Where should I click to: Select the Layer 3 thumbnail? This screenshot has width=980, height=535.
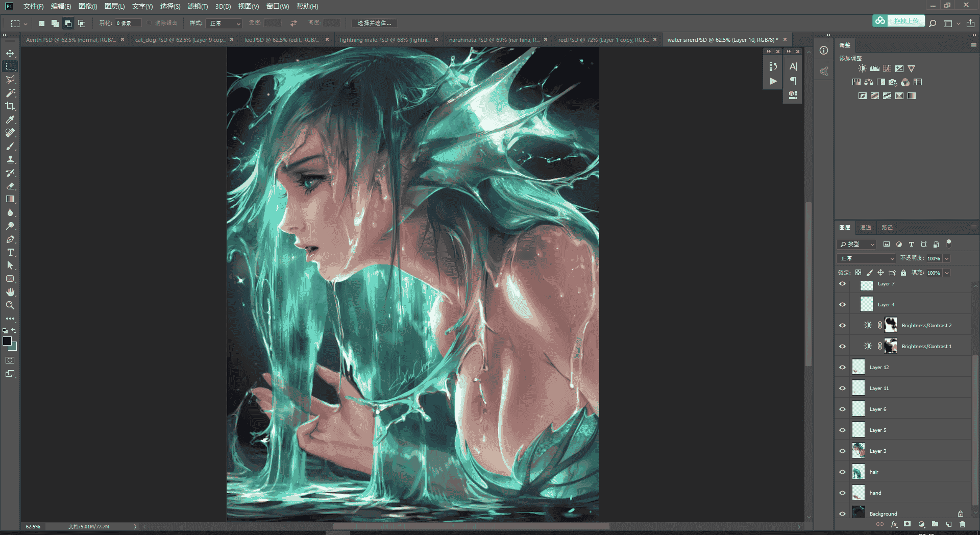[x=859, y=451]
